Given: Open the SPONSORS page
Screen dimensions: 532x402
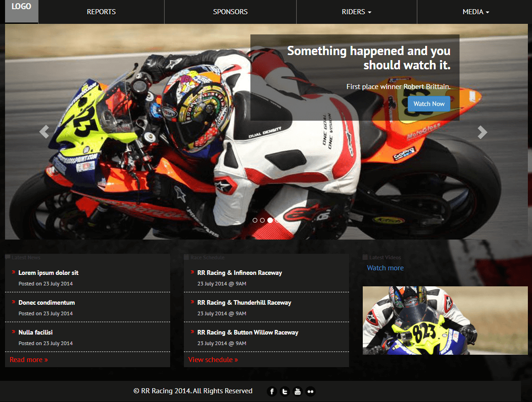Looking at the screenshot, I should pos(230,11).
